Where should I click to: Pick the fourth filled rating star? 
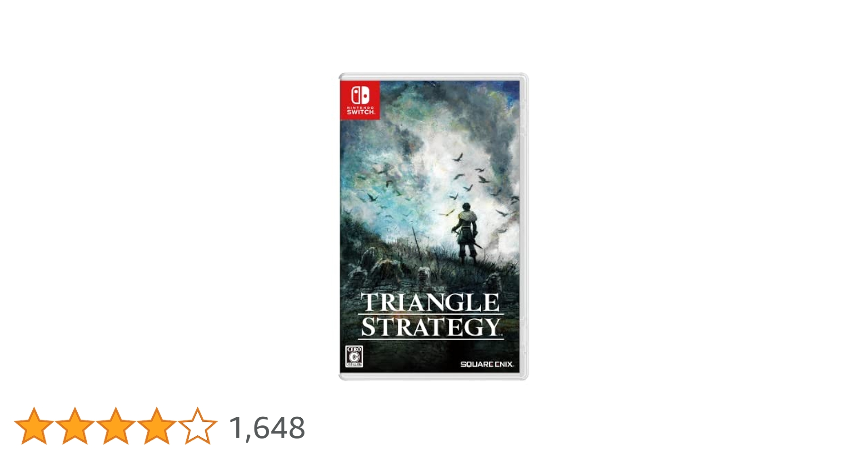click(157, 426)
